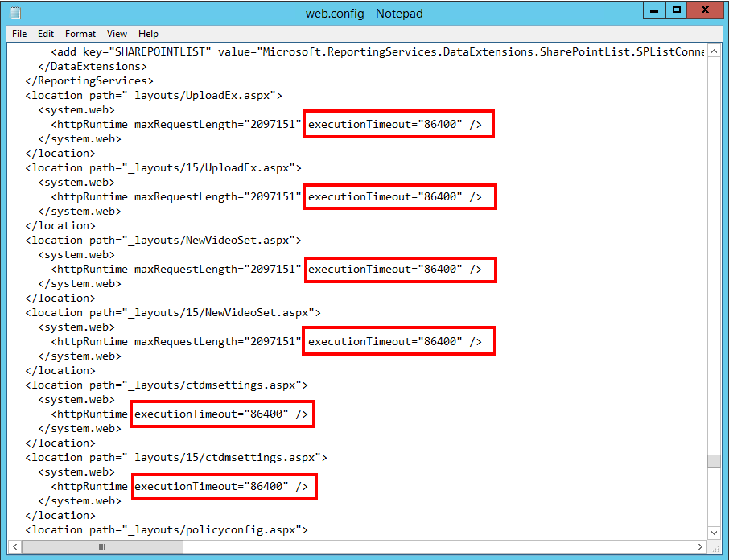Image resolution: width=729 pixels, height=560 pixels.
Task: Click the horizontal scrollbar thumb
Action: coord(102,546)
